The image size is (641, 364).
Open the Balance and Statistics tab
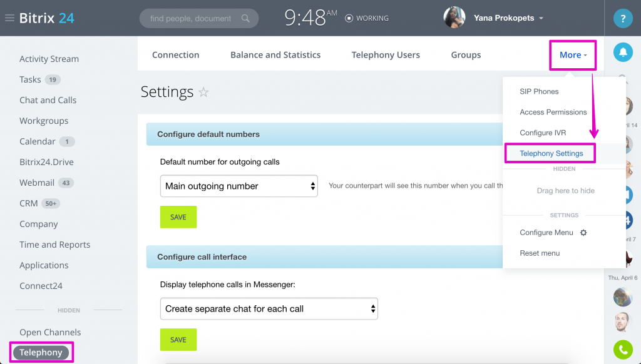pos(275,55)
